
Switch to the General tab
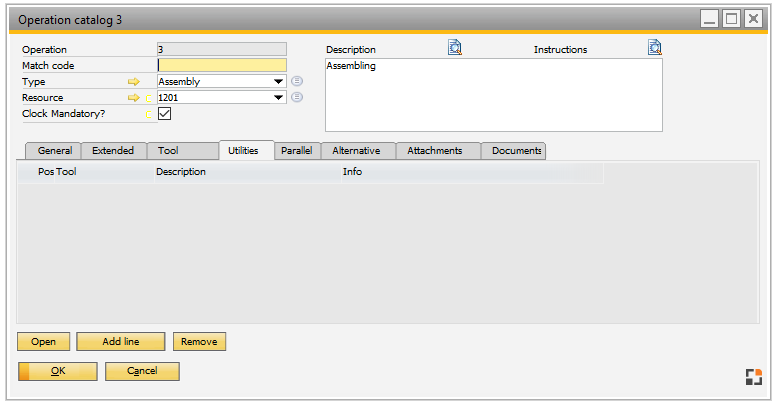pyautogui.click(x=54, y=151)
